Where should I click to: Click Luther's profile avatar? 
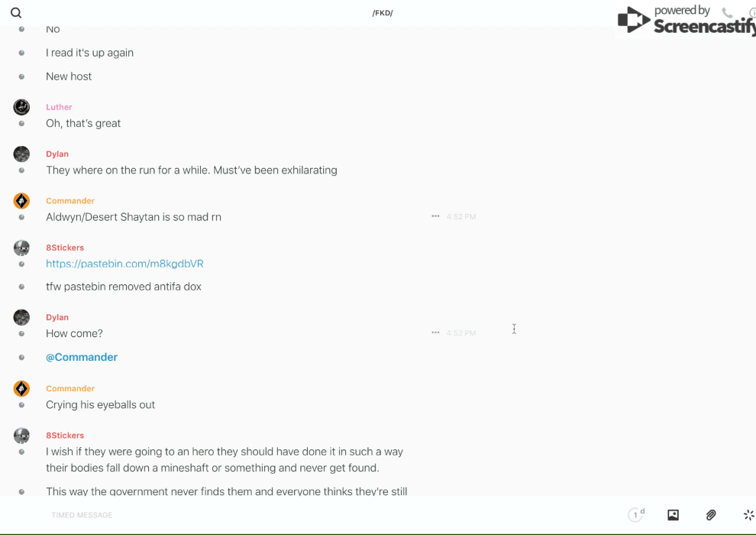click(x=21, y=107)
